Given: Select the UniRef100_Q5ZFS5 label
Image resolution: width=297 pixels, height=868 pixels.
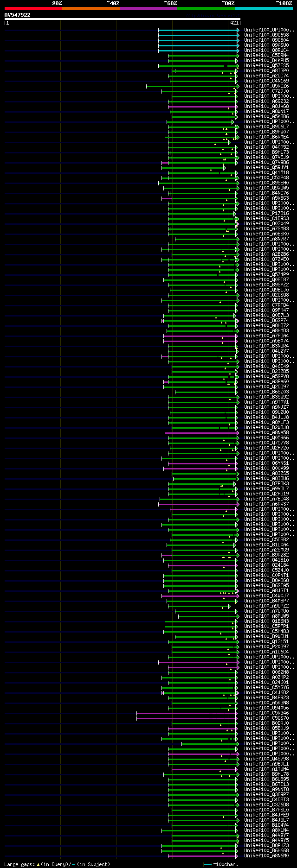Looking at the screenshot, I should pos(266,65).
